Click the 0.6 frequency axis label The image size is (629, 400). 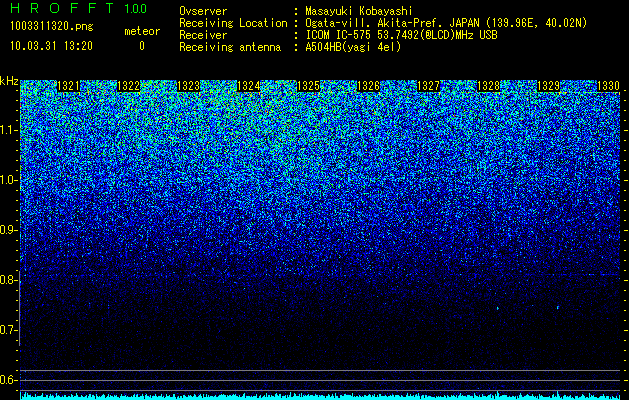8,380
